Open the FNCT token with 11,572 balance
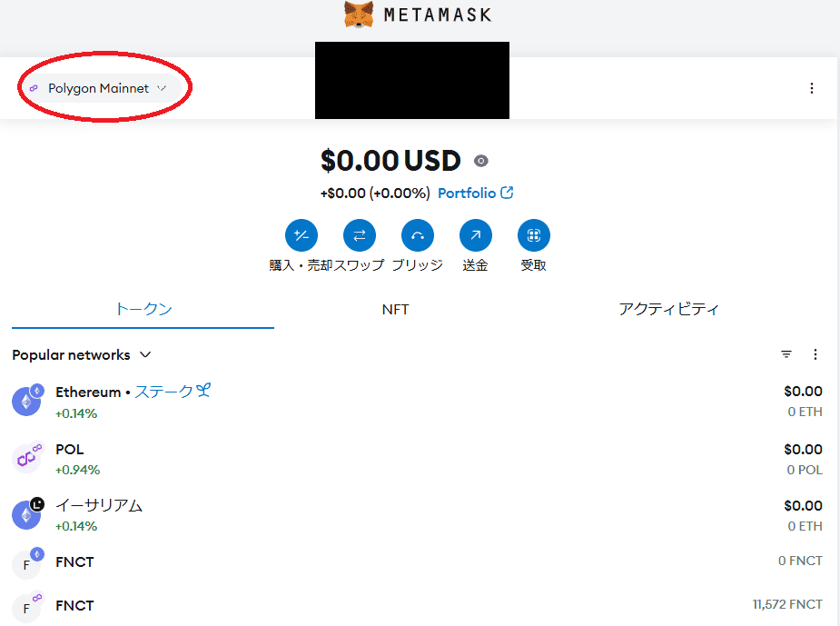 [418, 605]
